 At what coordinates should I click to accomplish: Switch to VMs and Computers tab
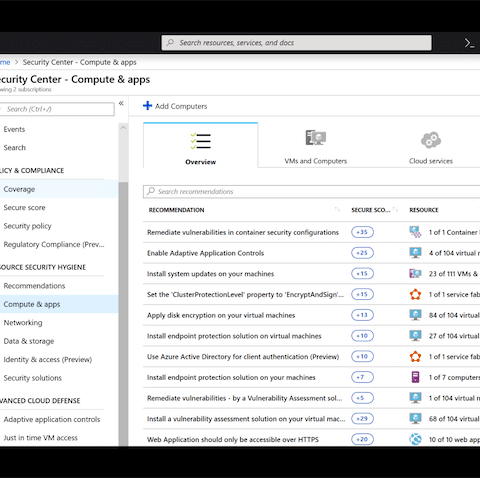(x=316, y=145)
